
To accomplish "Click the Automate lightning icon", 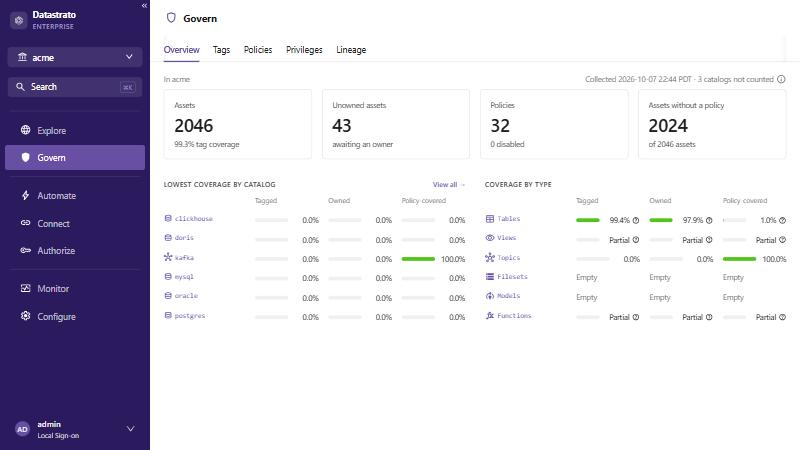I will (26, 195).
